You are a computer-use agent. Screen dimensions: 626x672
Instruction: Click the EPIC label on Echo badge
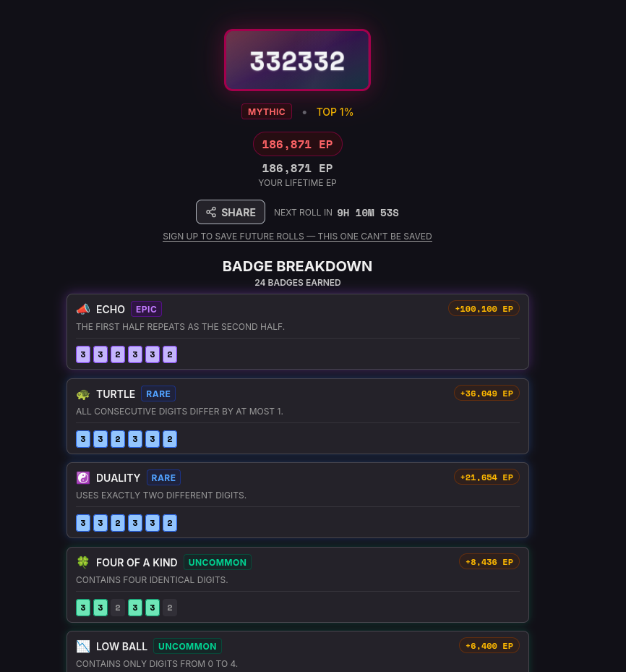pos(146,309)
